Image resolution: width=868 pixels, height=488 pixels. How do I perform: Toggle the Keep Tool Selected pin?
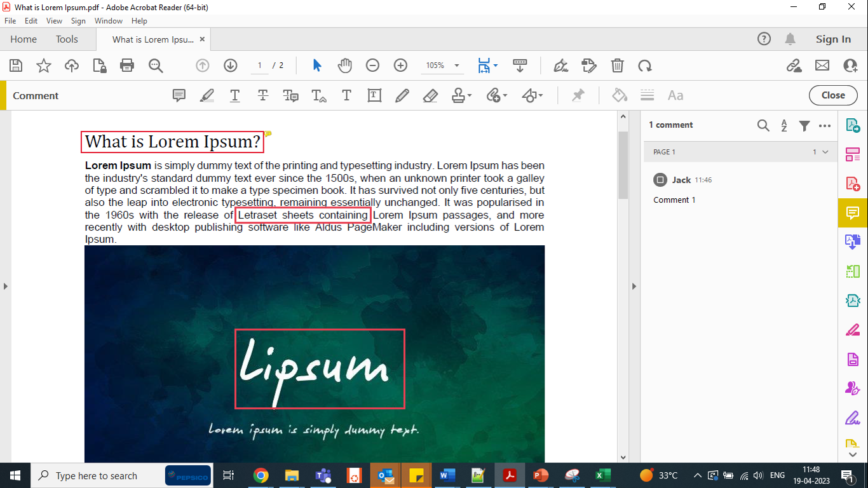coord(578,95)
